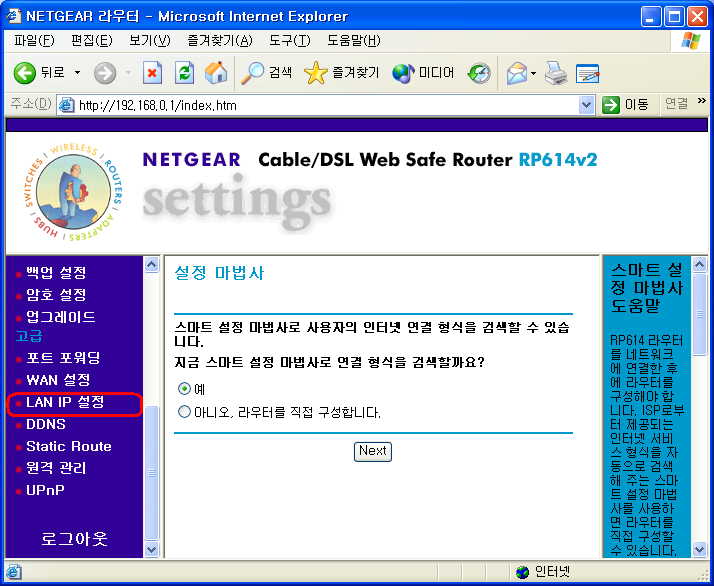Click the NETGEAR circular logo image
This screenshot has height=586, width=714.
pyautogui.click(x=73, y=192)
